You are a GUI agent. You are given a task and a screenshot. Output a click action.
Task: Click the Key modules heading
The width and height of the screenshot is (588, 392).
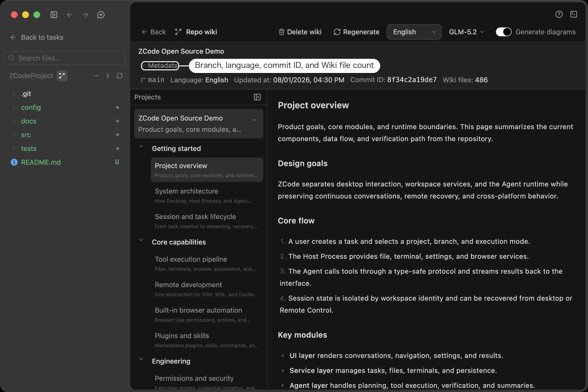click(x=302, y=335)
